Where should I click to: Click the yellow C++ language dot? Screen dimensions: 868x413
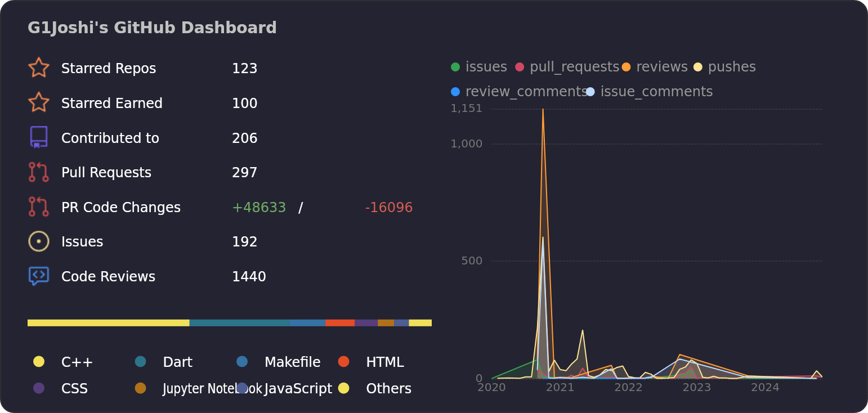39,361
